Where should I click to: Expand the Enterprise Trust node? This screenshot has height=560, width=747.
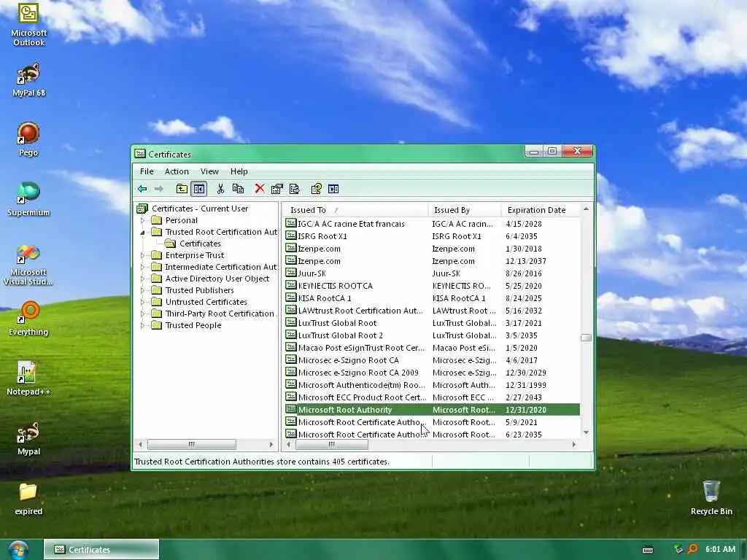click(142, 256)
